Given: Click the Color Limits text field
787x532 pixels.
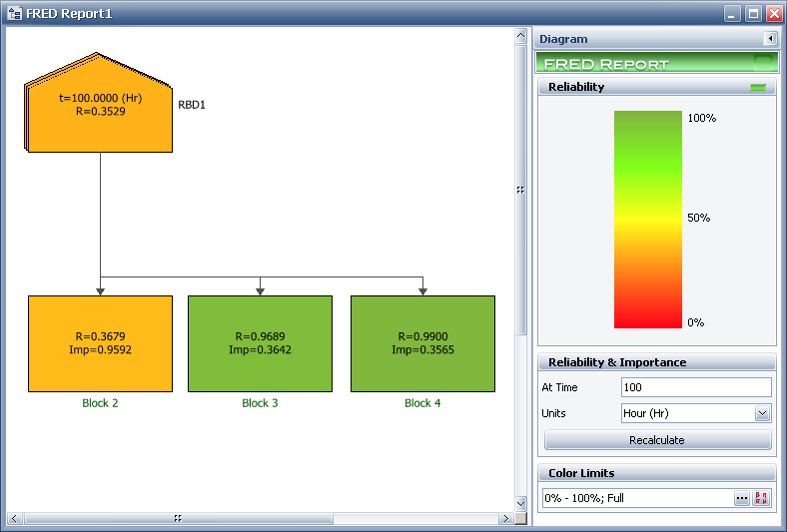Looking at the screenshot, I should [x=636, y=498].
